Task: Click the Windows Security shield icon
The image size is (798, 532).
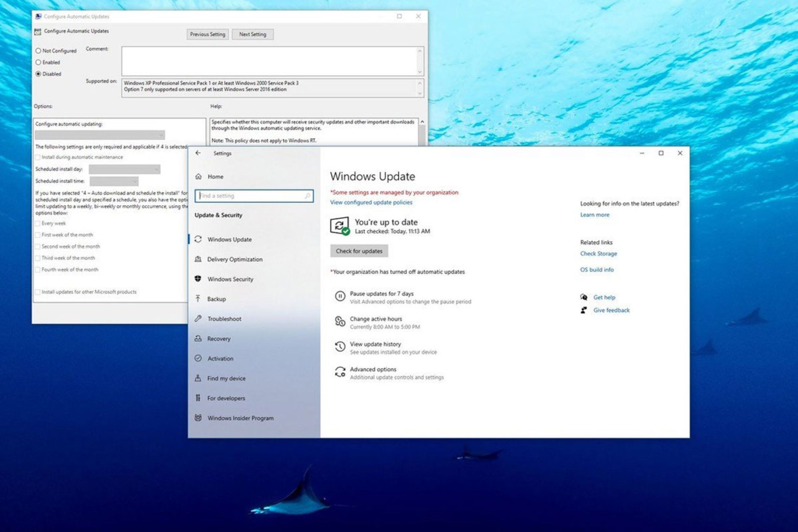Action: pos(198,279)
